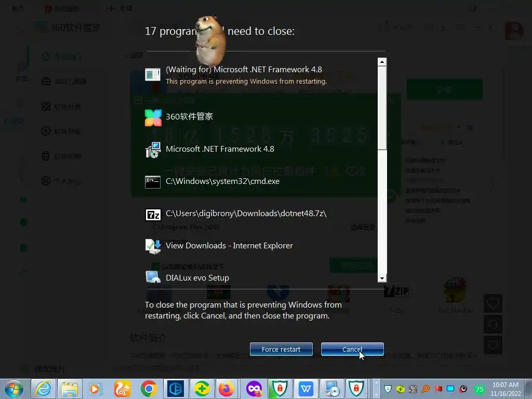Click the program list scrollbar thumb
Image resolution: width=532 pixels, height=399 pixels.
(382, 108)
